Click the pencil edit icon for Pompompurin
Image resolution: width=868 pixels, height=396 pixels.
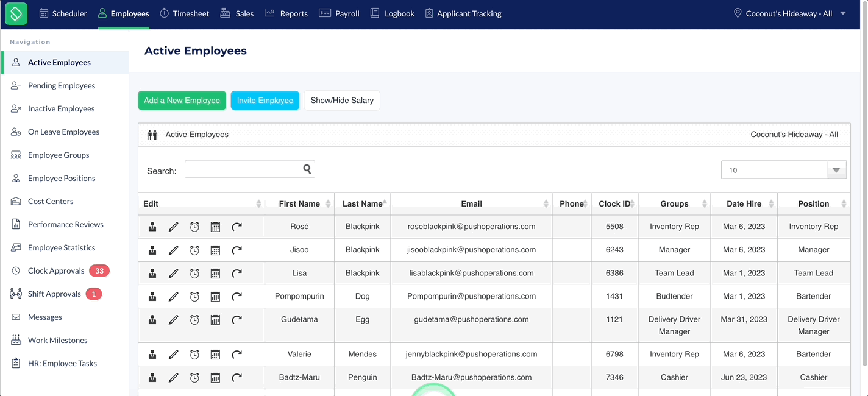tap(174, 297)
